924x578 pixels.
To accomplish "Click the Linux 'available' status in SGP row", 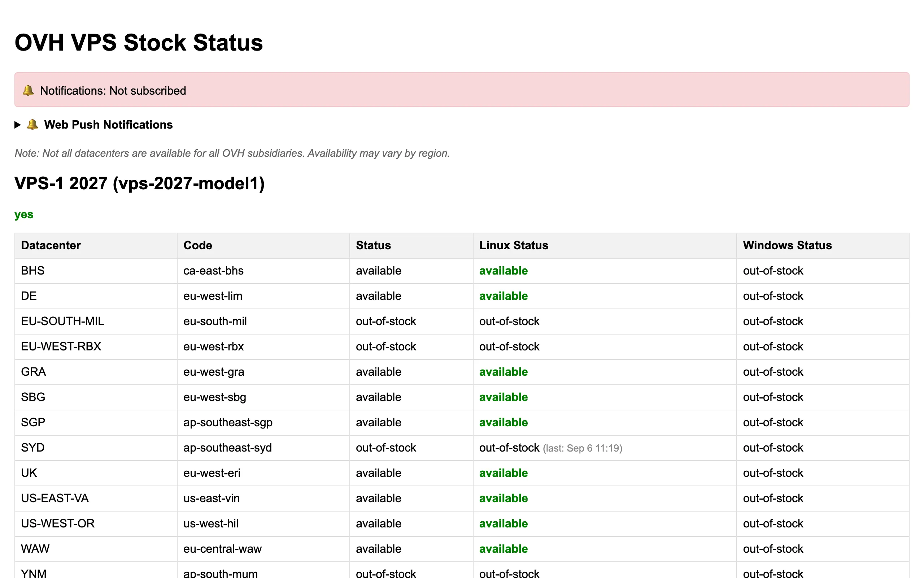I will [503, 422].
